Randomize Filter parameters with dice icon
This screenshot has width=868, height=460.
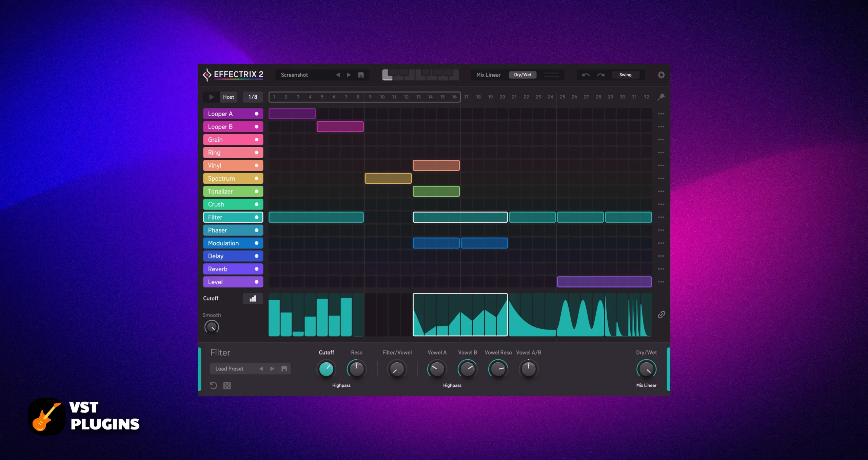(227, 385)
